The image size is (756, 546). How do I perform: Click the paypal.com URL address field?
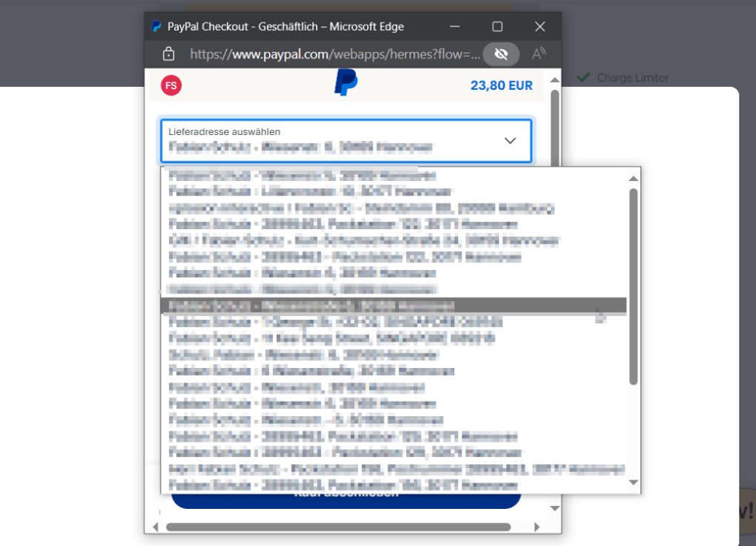(x=335, y=54)
